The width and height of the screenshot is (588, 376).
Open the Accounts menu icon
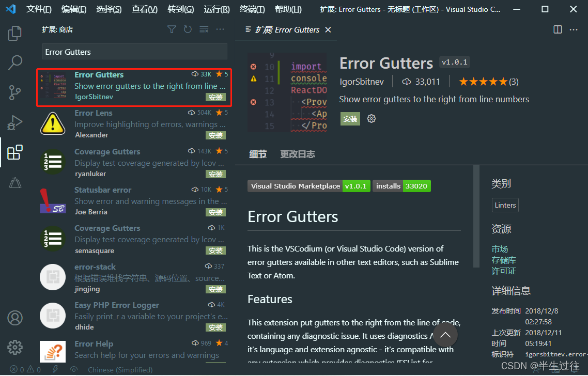pos(14,318)
